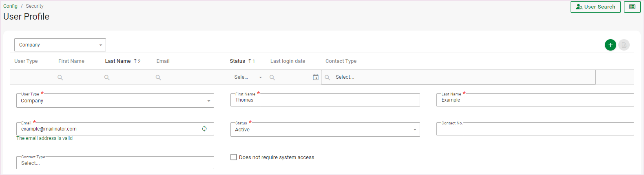Click the refresh icon in Email field
Viewport: 644px width, 175px height.
coord(204,129)
